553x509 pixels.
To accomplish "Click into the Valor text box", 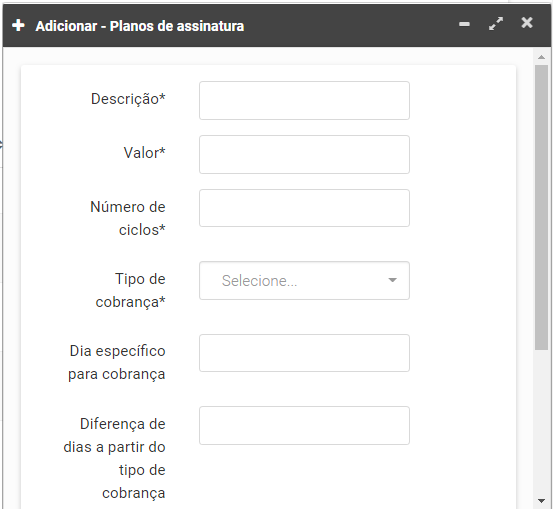I will tap(304, 154).
